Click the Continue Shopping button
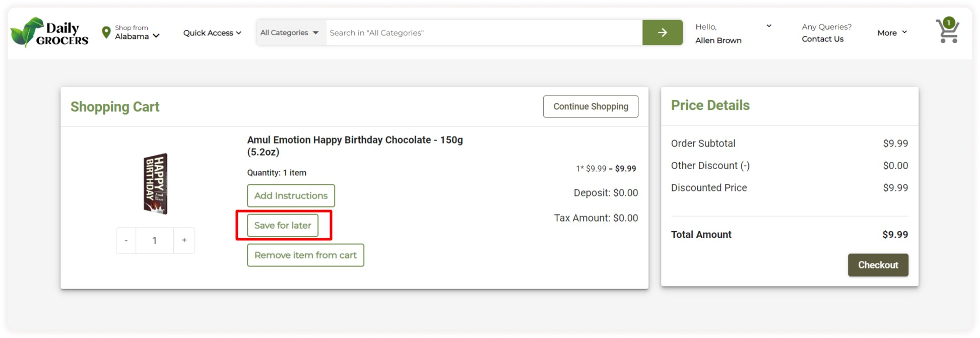Viewport: 980px width, 338px height. pyautogui.click(x=591, y=106)
